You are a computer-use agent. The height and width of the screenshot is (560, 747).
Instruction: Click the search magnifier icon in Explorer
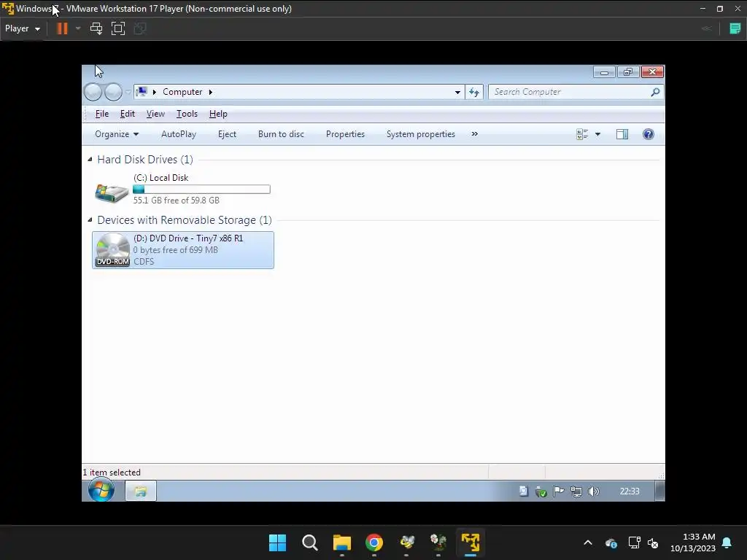tap(655, 92)
